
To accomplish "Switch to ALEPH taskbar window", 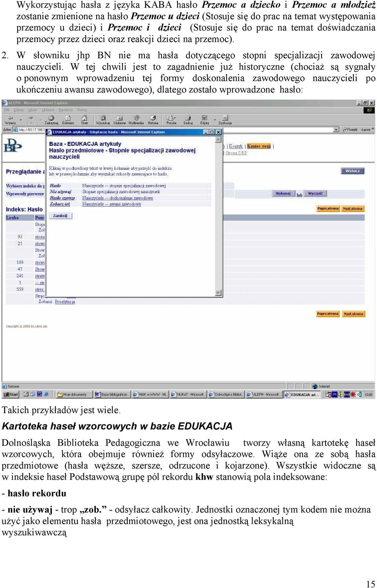I will pos(264,394).
